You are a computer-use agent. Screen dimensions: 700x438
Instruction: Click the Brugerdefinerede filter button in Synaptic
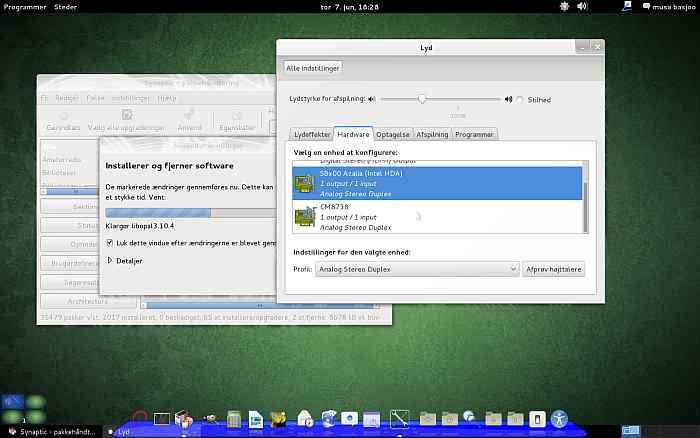[70, 263]
